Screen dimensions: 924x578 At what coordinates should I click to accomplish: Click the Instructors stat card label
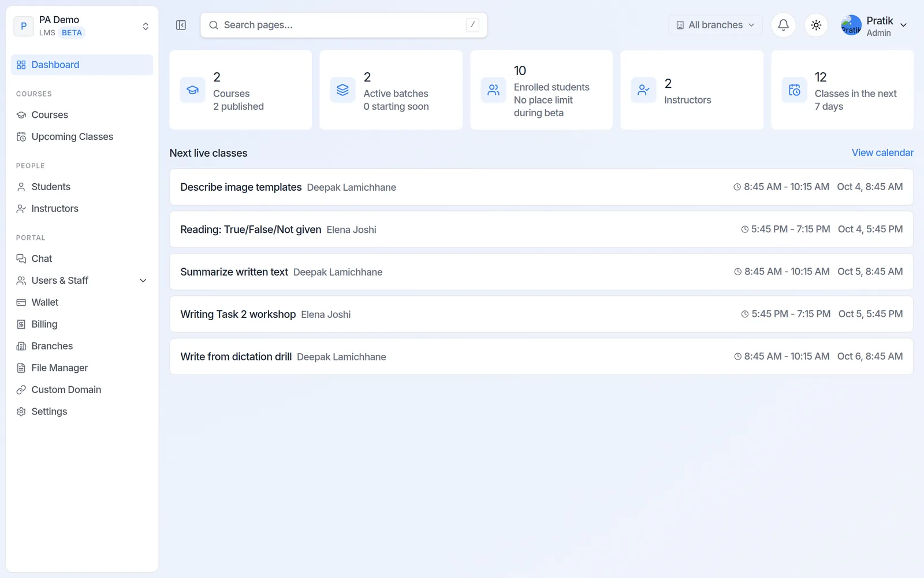tap(687, 100)
